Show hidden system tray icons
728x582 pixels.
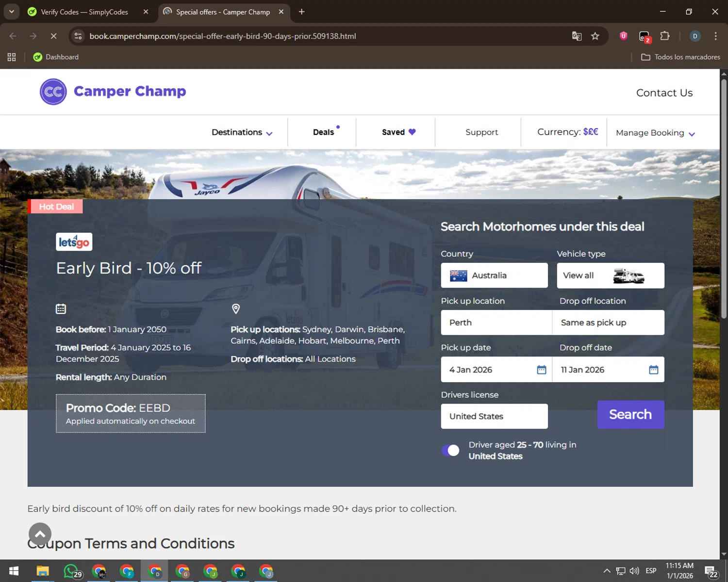(607, 571)
